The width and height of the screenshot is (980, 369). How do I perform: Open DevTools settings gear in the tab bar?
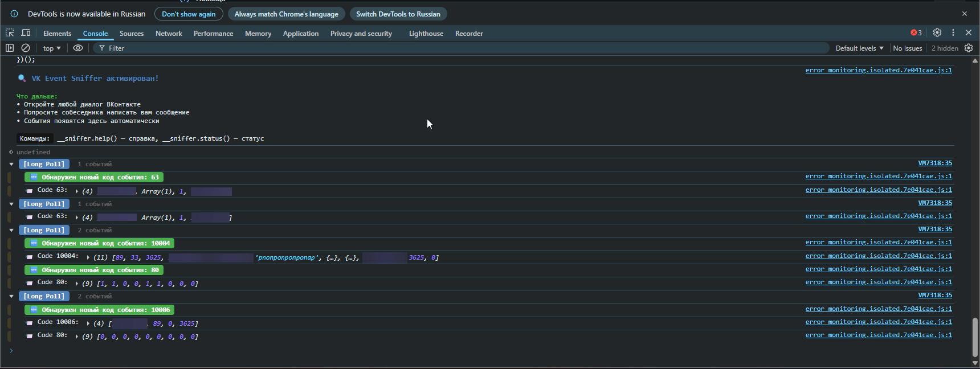(x=937, y=33)
